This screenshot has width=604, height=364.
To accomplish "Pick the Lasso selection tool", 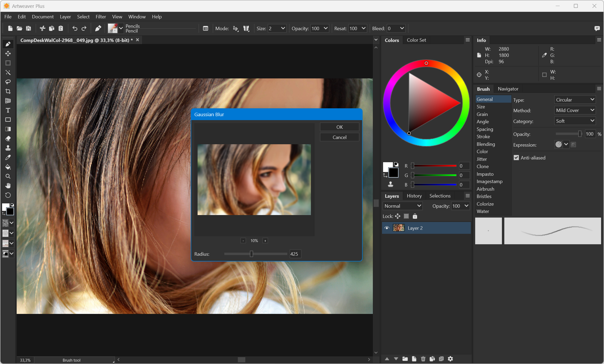I will tap(8, 82).
